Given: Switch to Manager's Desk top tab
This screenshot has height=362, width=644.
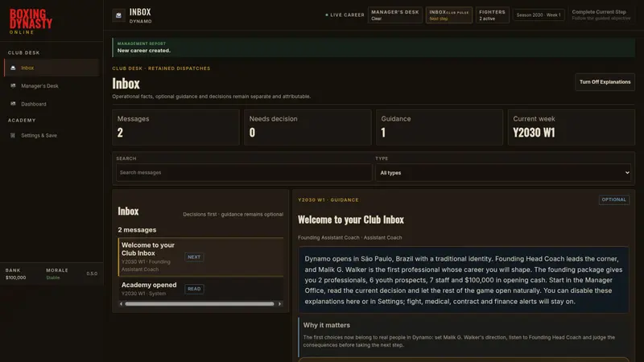Looking at the screenshot, I should [394, 15].
